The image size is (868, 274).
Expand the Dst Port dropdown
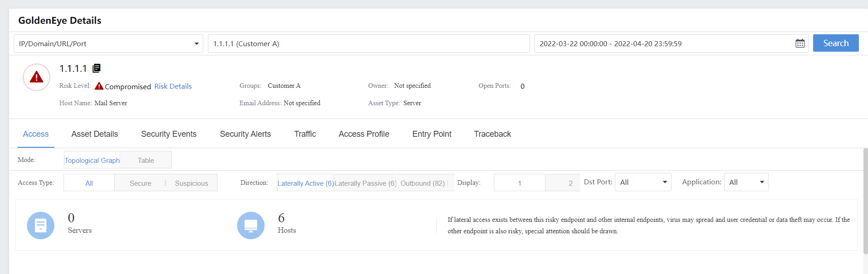tap(643, 182)
